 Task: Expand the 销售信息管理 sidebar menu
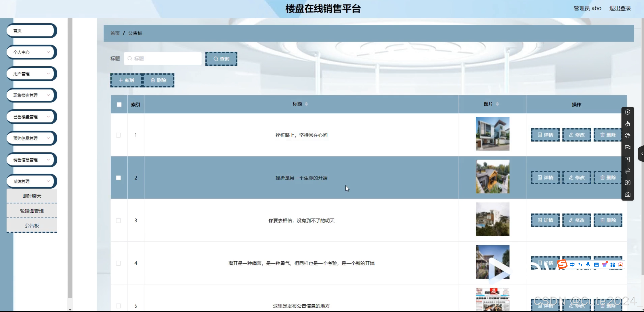[31, 160]
